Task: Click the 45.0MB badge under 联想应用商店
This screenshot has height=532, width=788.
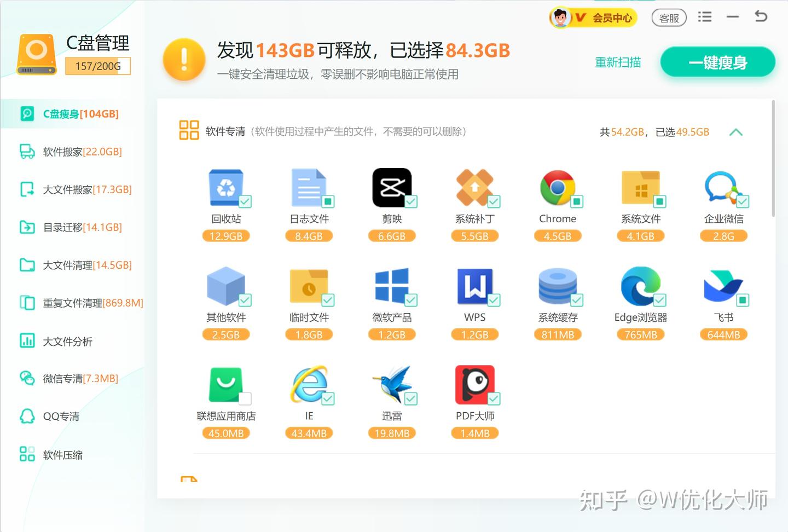Action: (226, 433)
